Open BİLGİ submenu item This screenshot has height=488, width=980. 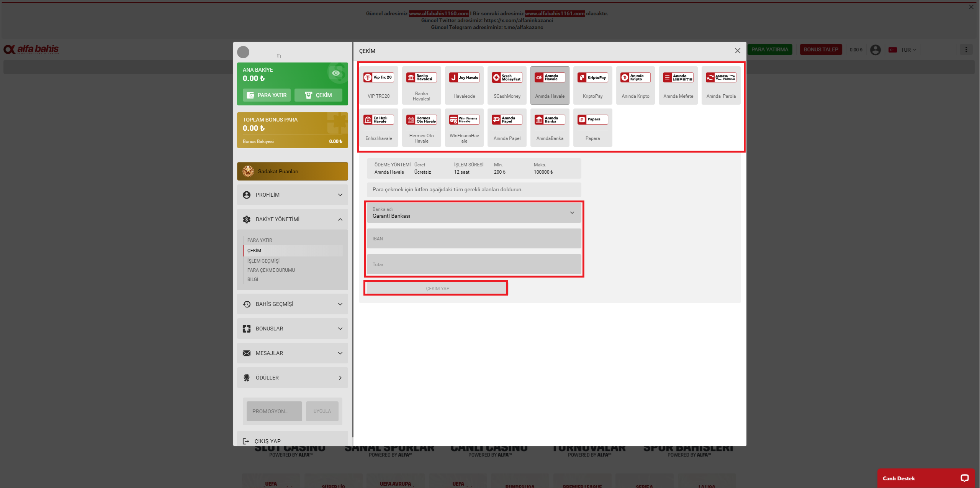(x=253, y=279)
